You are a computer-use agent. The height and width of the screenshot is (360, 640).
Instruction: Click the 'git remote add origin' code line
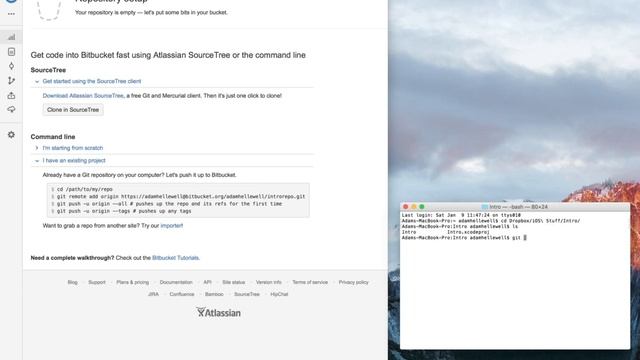point(181,197)
